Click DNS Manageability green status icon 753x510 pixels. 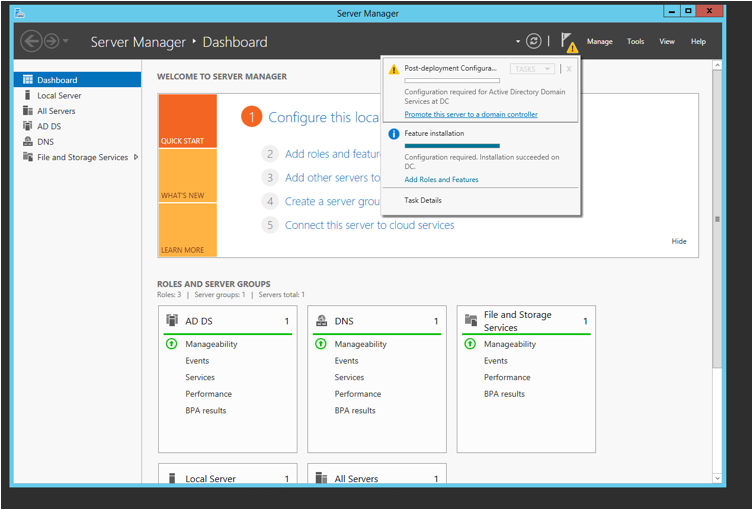(x=321, y=344)
